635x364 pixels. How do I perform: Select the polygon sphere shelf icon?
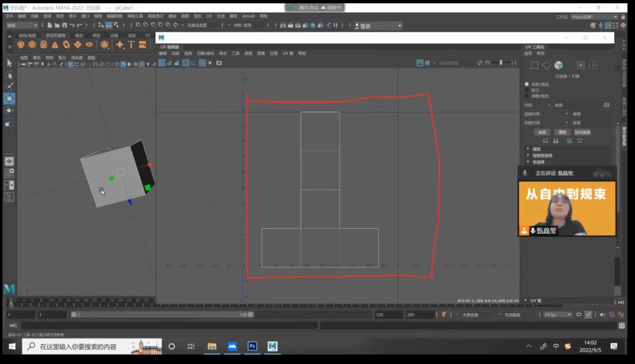point(21,45)
